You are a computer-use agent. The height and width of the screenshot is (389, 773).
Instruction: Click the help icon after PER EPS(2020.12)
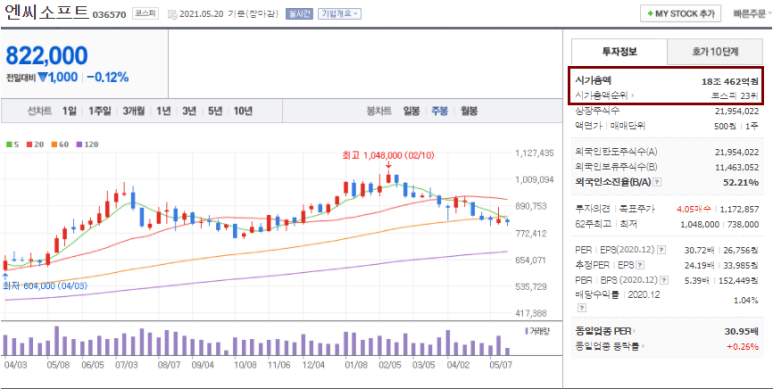coord(661,250)
